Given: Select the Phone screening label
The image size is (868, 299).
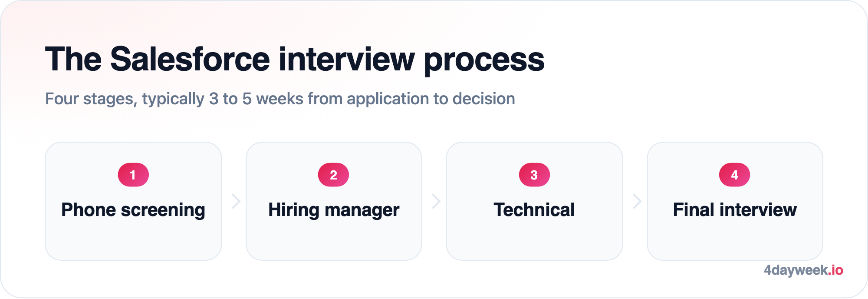Looking at the screenshot, I should (x=133, y=210).
